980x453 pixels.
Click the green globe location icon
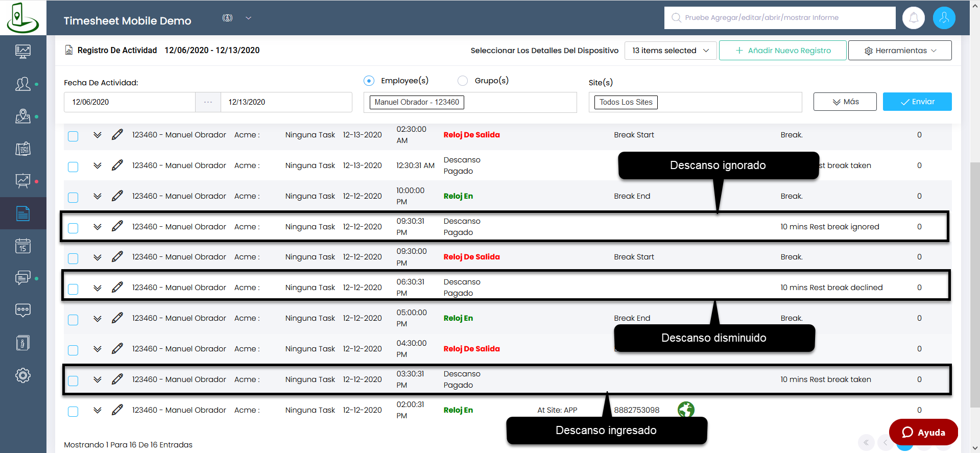tap(686, 410)
